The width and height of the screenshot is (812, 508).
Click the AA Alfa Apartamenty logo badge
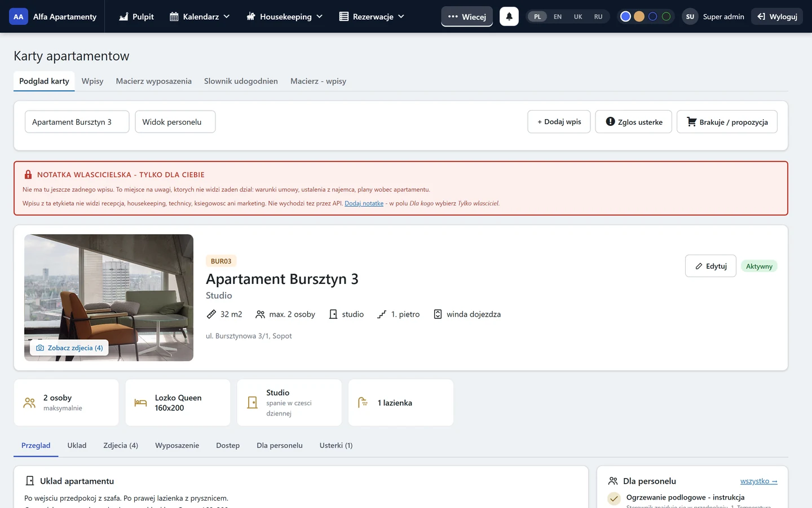click(19, 16)
